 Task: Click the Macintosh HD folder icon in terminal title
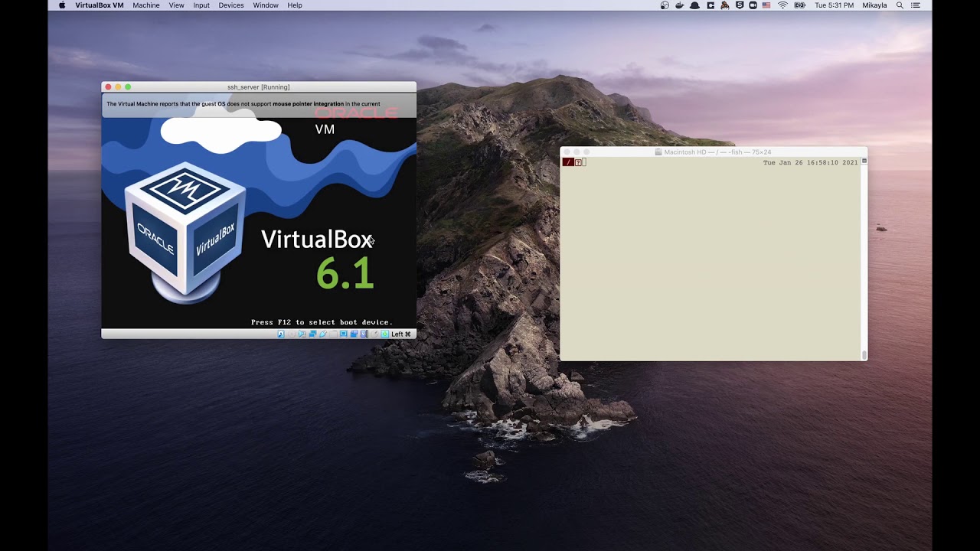coord(658,152)
